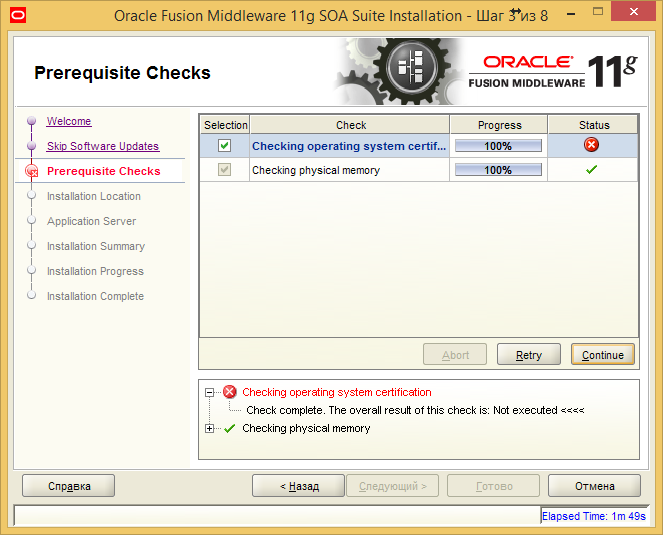Click Continue to ignore failed check
Screen dimensions: 663x535
tap(603, 354)
